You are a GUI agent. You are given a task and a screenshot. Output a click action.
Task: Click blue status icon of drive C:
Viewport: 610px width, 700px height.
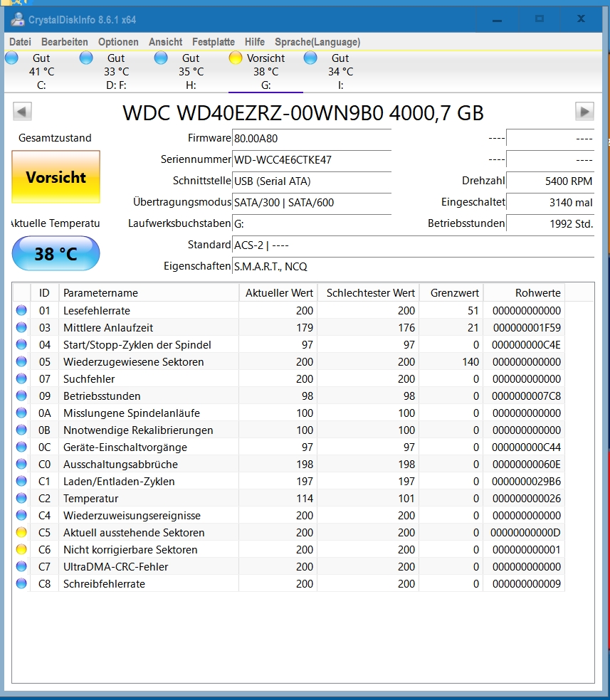11,58
